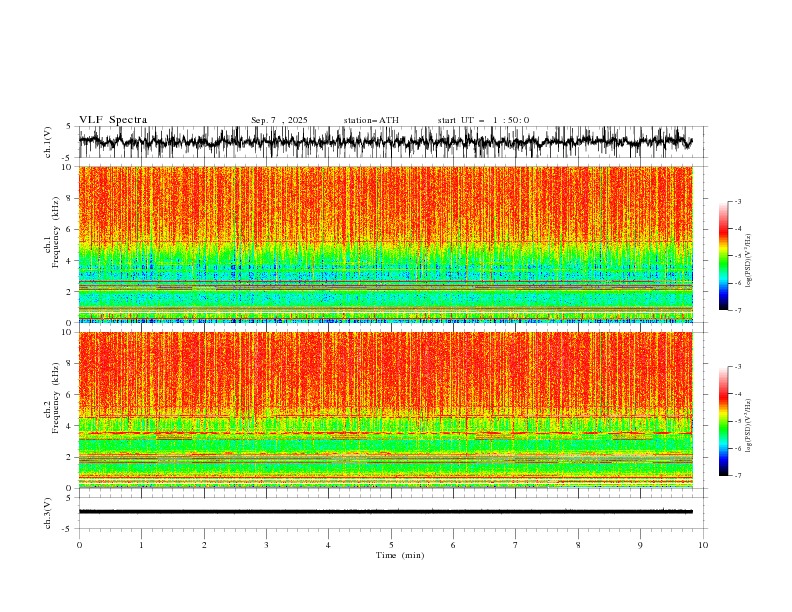Select the ch.2 "Frequency (kHz)" axis label
Image resolution: width=792 pixels, height=612 pixels.
point(56,397)
